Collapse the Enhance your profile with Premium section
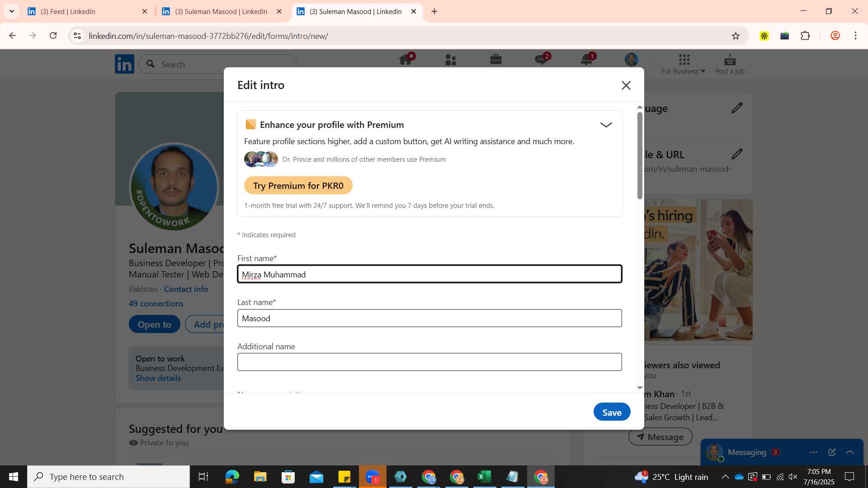The height and width of the screenshot is (488, 868). [606, 125]
